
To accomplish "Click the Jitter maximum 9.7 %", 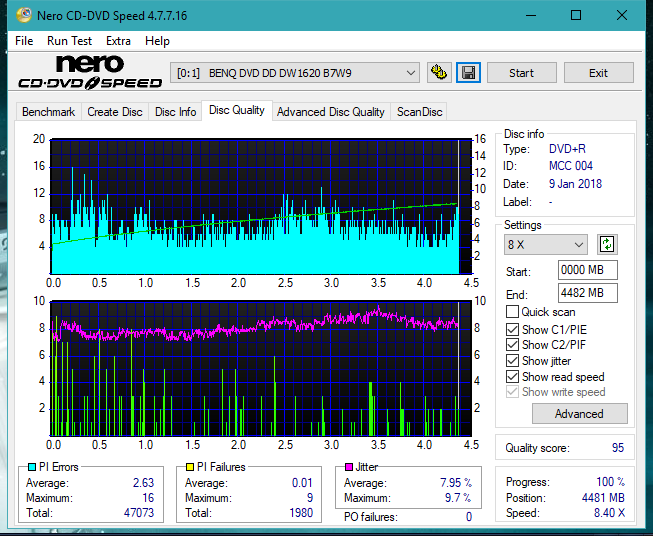I will pos(458,498).
